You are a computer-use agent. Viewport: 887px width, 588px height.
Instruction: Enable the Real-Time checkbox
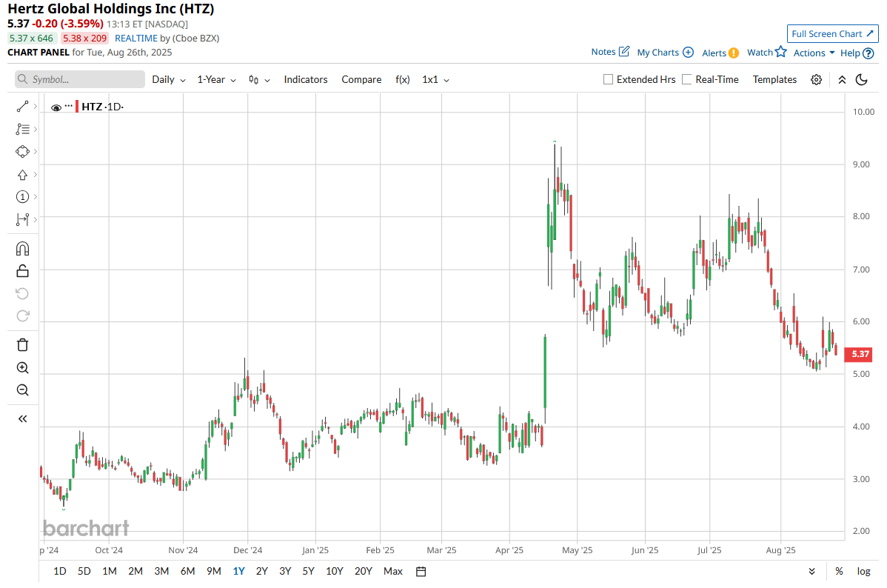[687, 80]
